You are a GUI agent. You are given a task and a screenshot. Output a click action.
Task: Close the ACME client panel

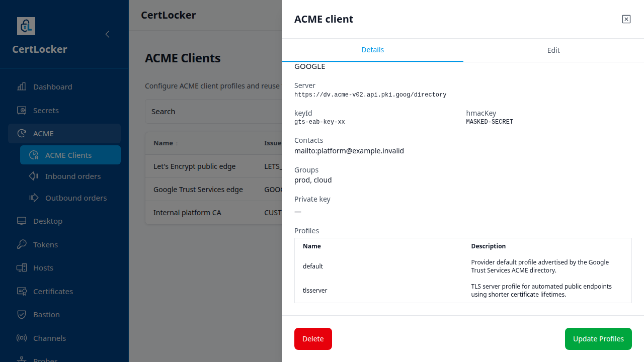pyautogui.click(x=626, y=19)
